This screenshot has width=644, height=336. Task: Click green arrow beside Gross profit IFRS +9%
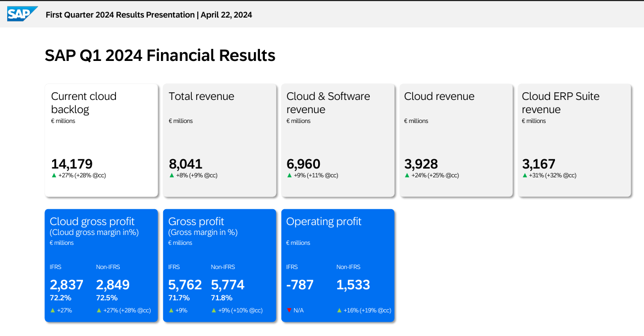point(171,310)
